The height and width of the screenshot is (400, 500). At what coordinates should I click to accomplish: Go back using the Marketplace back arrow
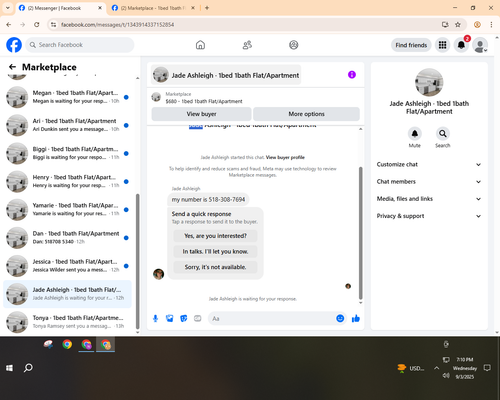12,67
